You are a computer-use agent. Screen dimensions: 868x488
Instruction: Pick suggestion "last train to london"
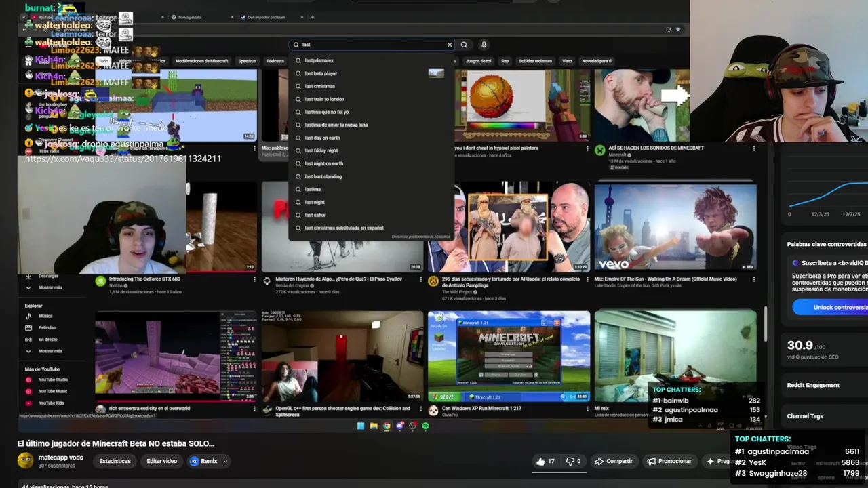click(x=324, y=99)
